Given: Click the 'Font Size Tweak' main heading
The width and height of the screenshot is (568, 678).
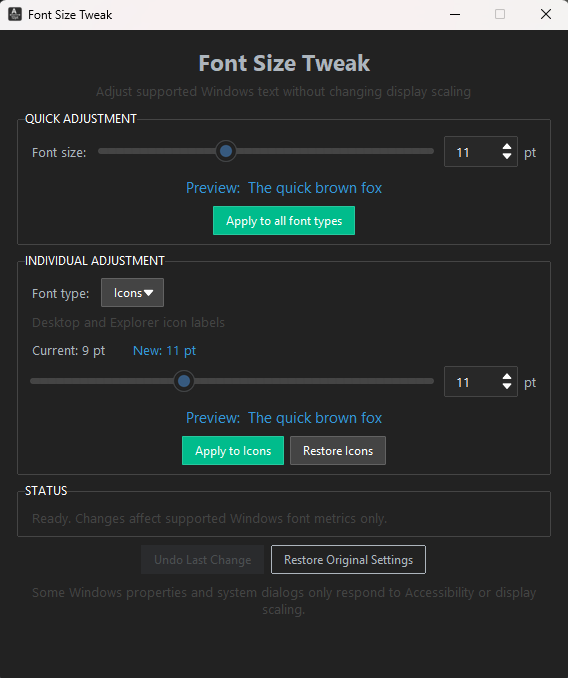Looking at the screenshot, I should [284, 63].
